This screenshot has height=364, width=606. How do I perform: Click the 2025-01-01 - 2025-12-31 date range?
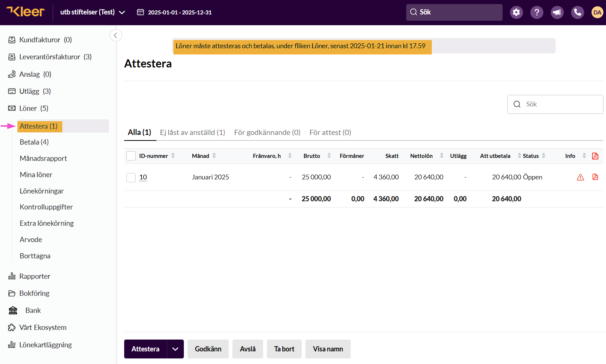180,12
